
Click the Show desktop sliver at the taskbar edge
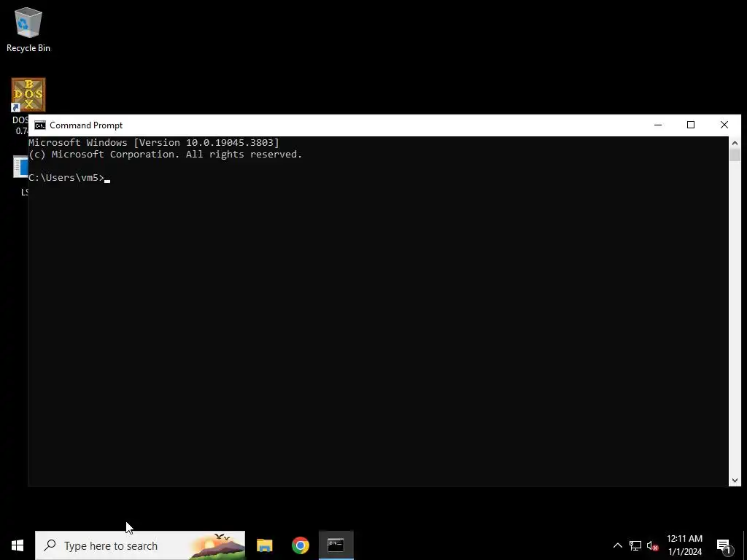click(x=745, y=545)
